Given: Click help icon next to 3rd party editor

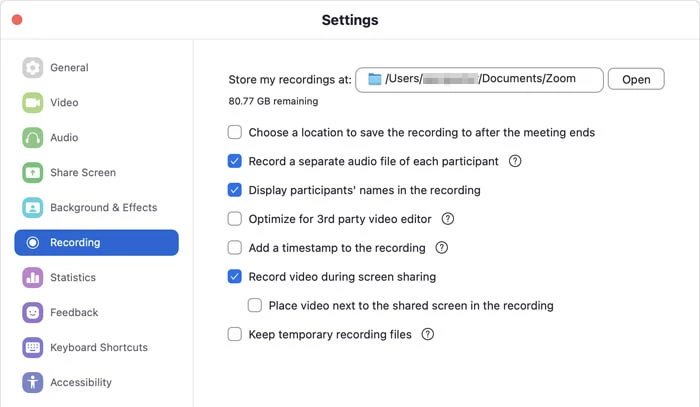Looking at the screenshot, I should pyautogui.click(x=448, y=219).
